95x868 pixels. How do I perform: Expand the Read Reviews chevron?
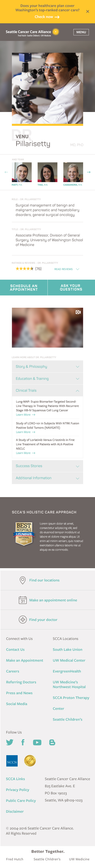(77, 269)
